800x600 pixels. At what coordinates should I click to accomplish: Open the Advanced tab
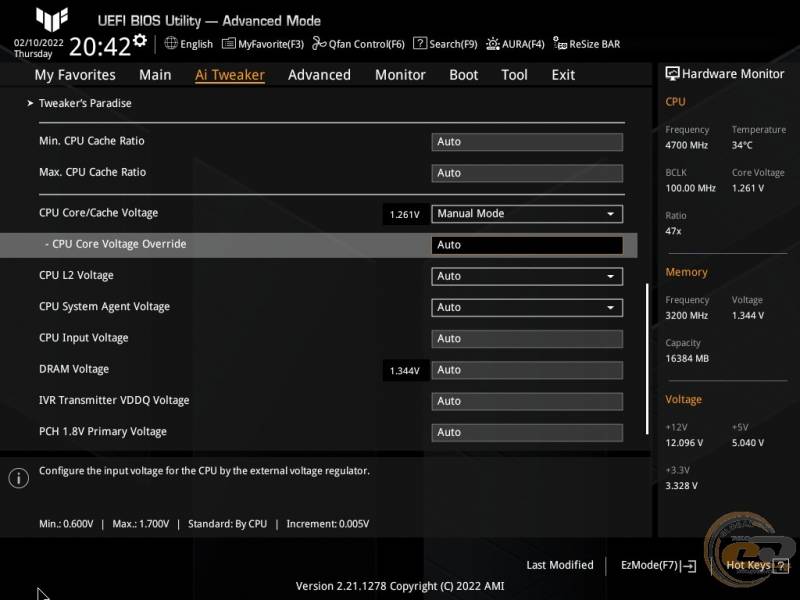pos(319,75)
